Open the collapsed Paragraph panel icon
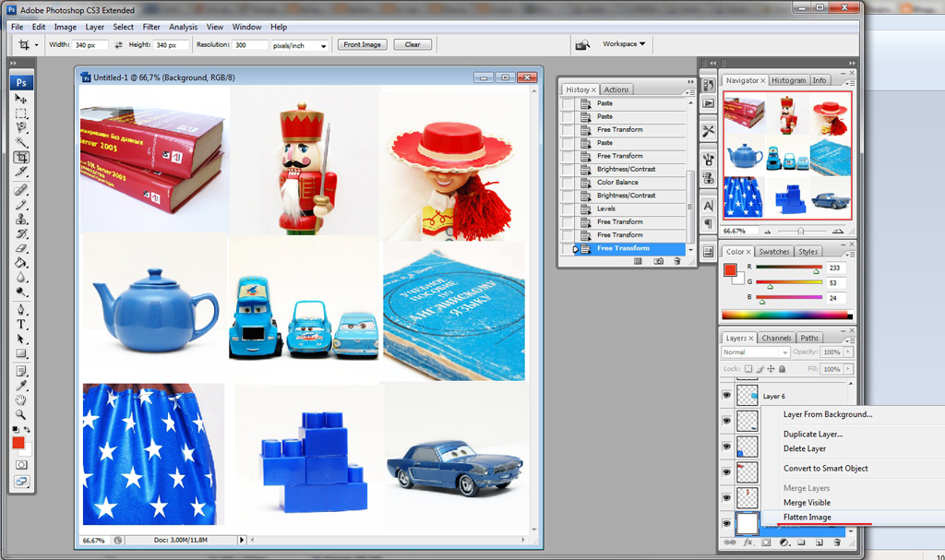Screen dimensions: 945x560 pyautogui.click(x=708, y=223)
